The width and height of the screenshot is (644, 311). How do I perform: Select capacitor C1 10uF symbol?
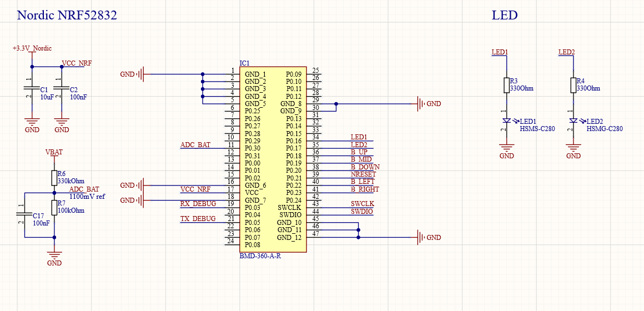point(32,88)
